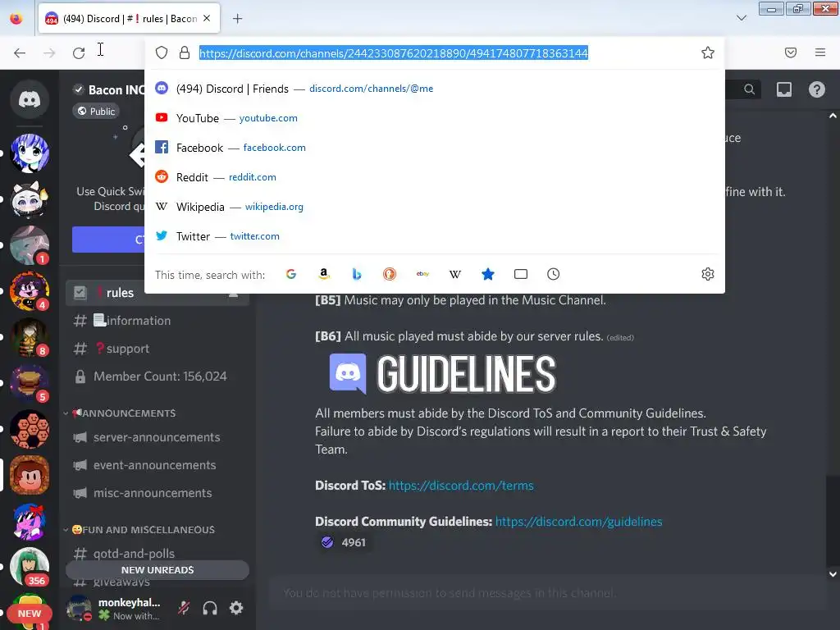This screenshot has height=630, width=840.
Task: Open server-announcements channel
Action: pyautogui.click(x=157, y=437)
